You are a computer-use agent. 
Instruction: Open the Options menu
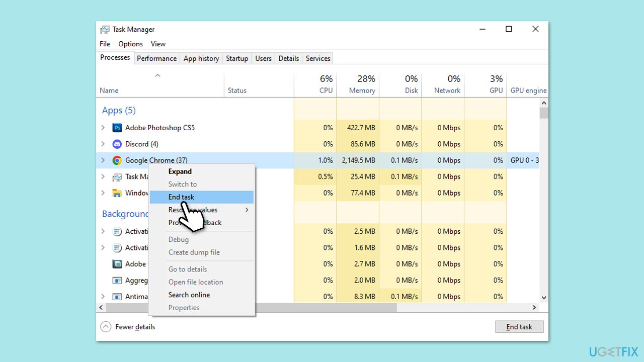pos(130,44)
